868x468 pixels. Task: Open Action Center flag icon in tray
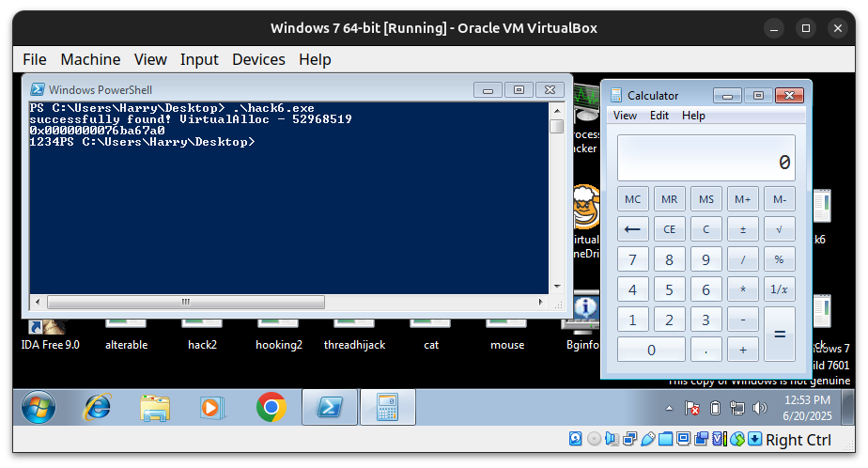[692, 408]
